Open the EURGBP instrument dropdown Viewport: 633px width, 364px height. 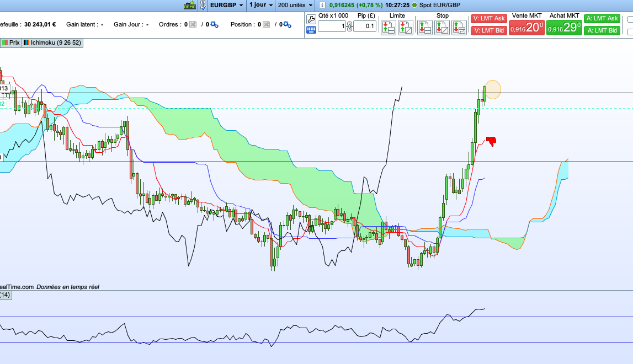tap(226, 6)
